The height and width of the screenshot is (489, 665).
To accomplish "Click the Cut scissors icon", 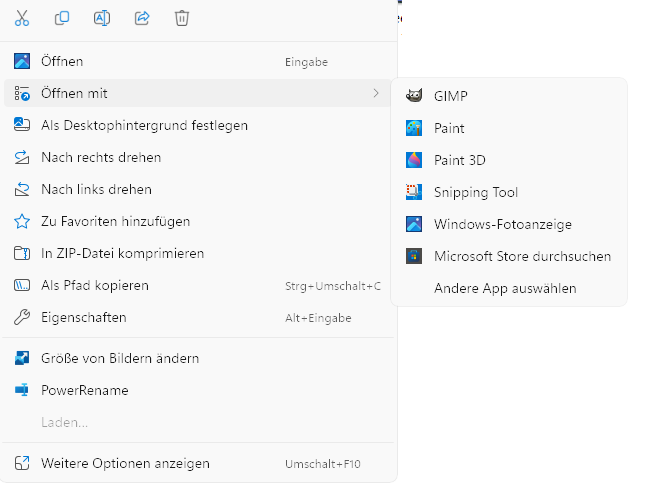I will pyautogui.click(x=22, y=18).
